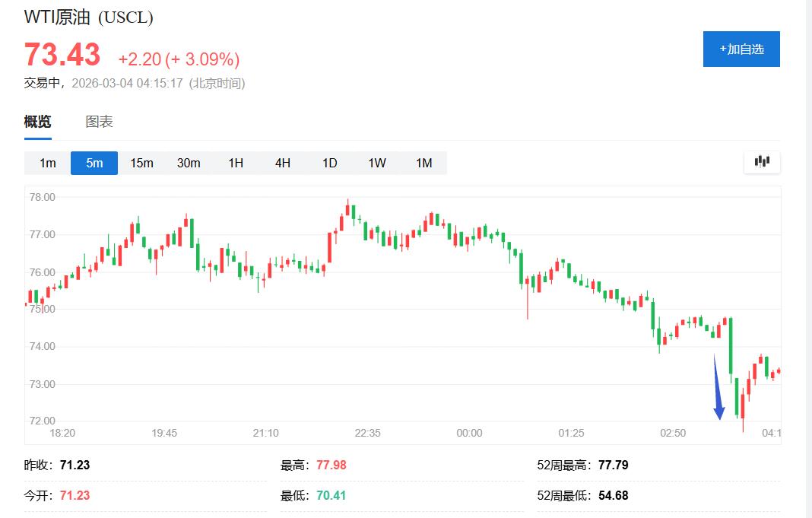Click the 00:00 time axis label
This screenshot has width=812, height=518.
pyautogui.click(x=469, y=433)
